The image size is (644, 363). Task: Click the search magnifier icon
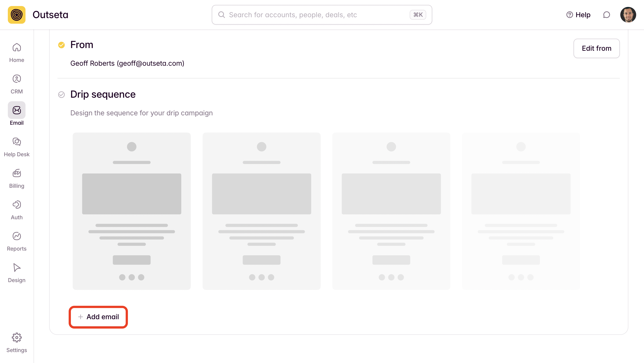tap(222, 15)
